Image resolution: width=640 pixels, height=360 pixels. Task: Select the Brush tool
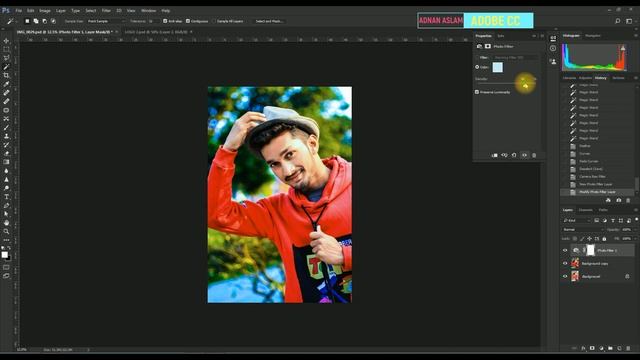(x=6, y=127)
